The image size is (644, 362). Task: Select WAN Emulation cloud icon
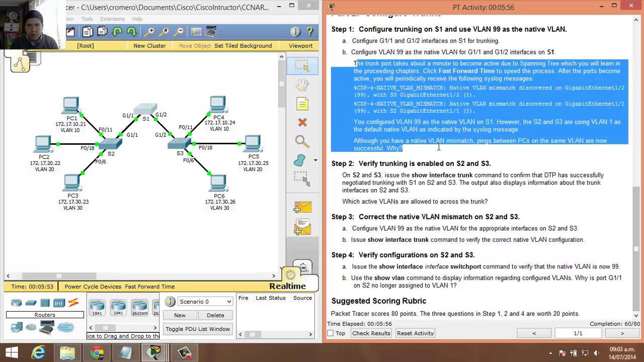[x=31, y=327]
